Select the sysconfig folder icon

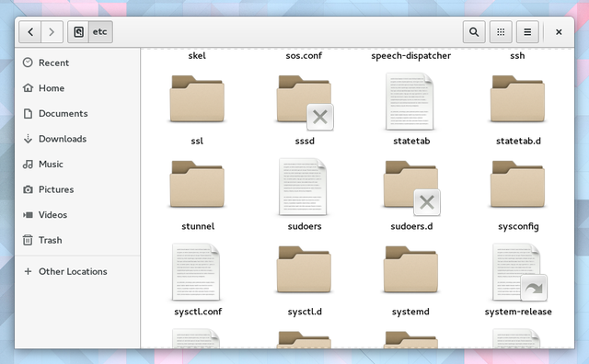pos(517,184)
